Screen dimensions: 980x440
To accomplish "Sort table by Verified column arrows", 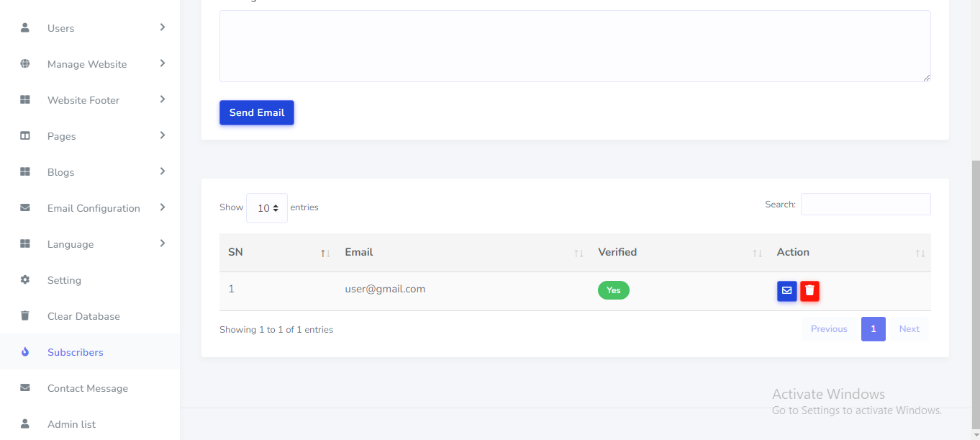I will click(x=757, y=253).
